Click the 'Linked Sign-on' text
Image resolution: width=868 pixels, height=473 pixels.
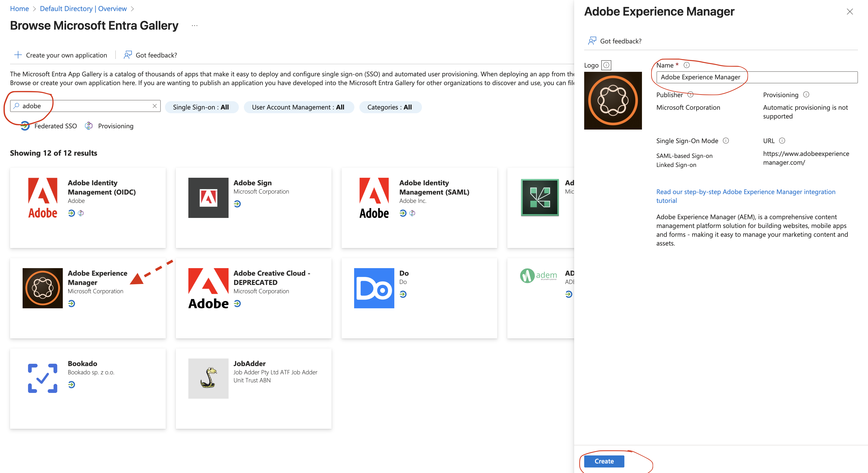click(676, 165)
